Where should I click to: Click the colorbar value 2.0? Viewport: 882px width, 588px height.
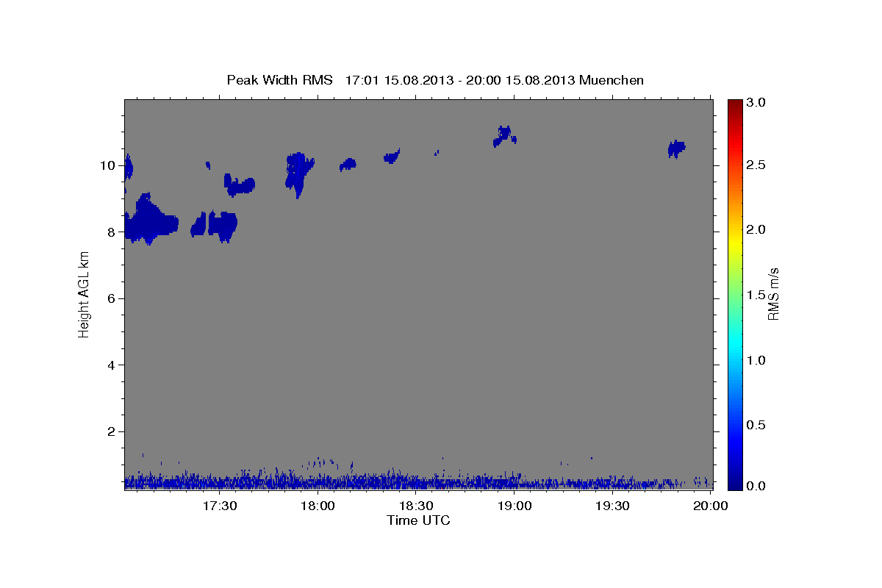(x=757, y=230)
